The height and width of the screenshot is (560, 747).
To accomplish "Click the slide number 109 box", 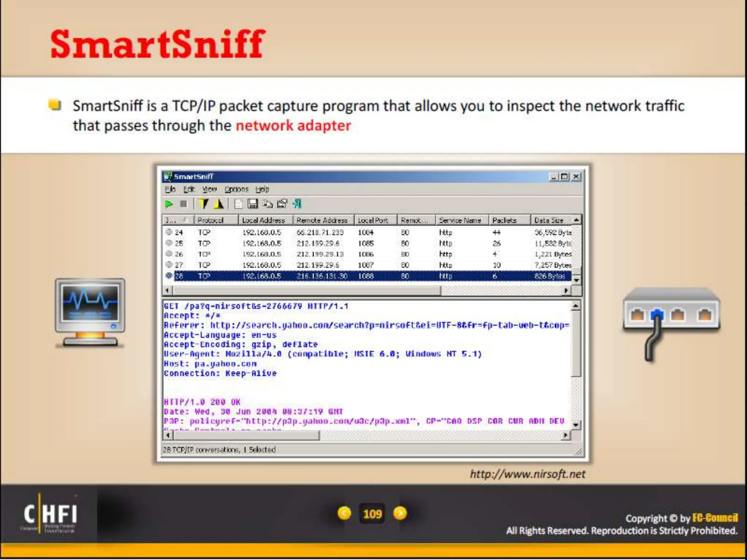I will pos(372,514).
